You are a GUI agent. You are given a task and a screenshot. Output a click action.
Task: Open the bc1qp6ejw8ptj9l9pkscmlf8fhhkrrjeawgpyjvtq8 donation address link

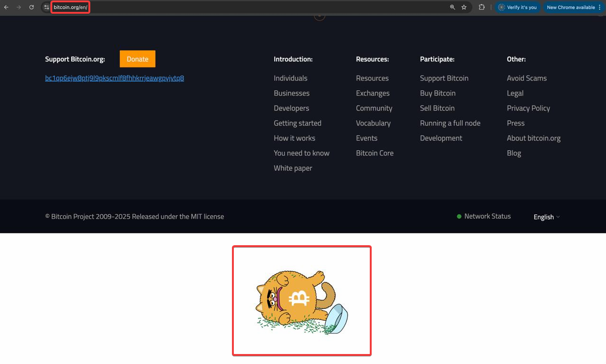(x=115, y=78)
